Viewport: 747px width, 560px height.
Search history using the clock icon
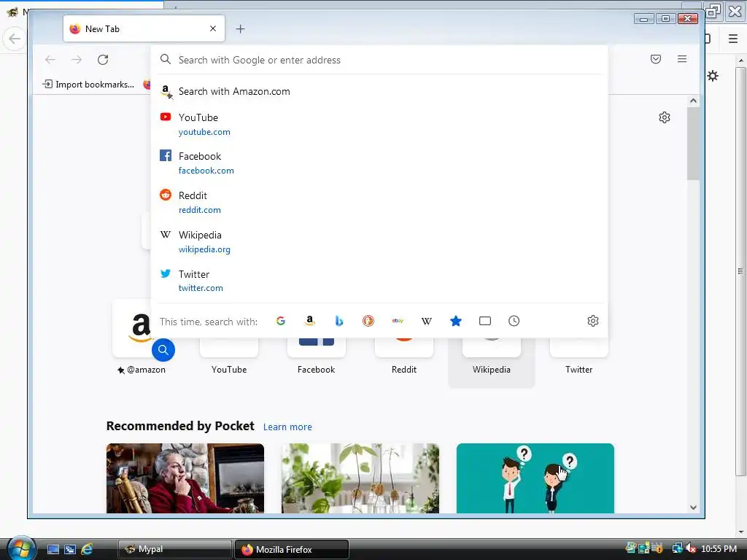tap(514, 321)
